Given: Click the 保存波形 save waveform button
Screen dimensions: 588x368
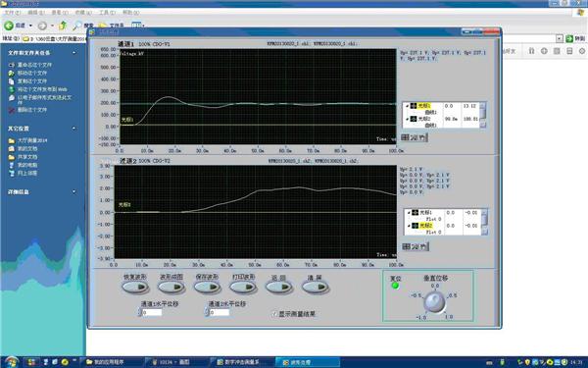Looking at the screenshot, I should click(207, 288).
